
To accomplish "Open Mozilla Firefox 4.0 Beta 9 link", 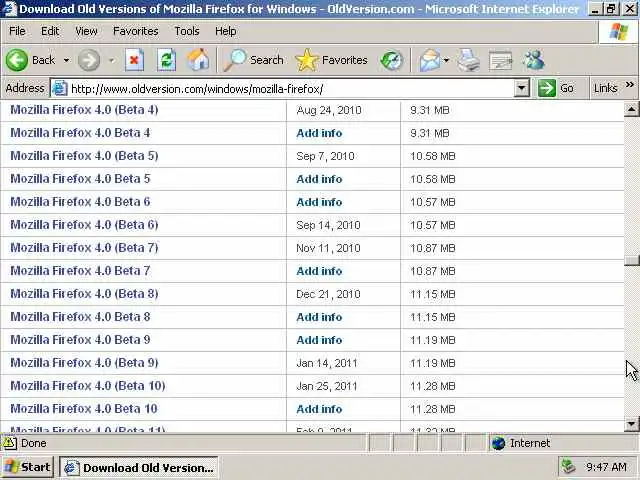I will (x=80, y=340).
